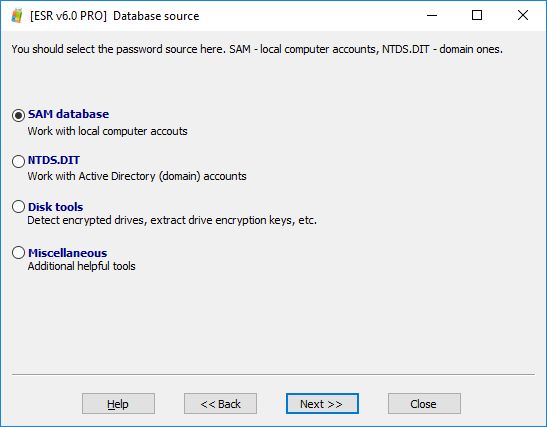
Task: Select the Disk tools radio button
Action: (18, 207)
